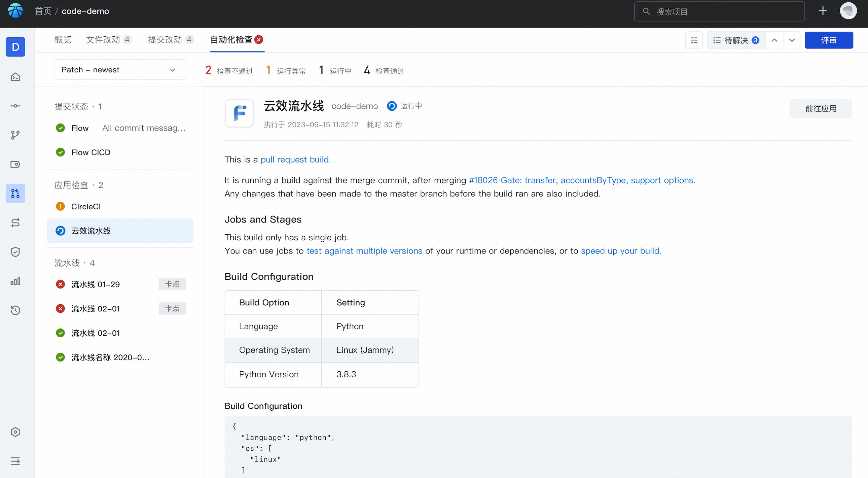This screenshot has width=868, height=478.
Task: Switch to the 文件改动 tab
Action: point(108,40)
